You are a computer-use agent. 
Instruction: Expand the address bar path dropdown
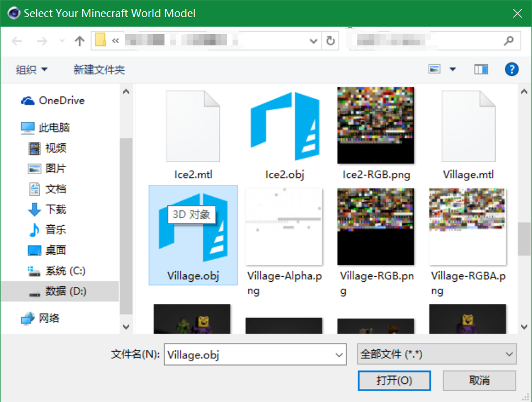(314, 41)
